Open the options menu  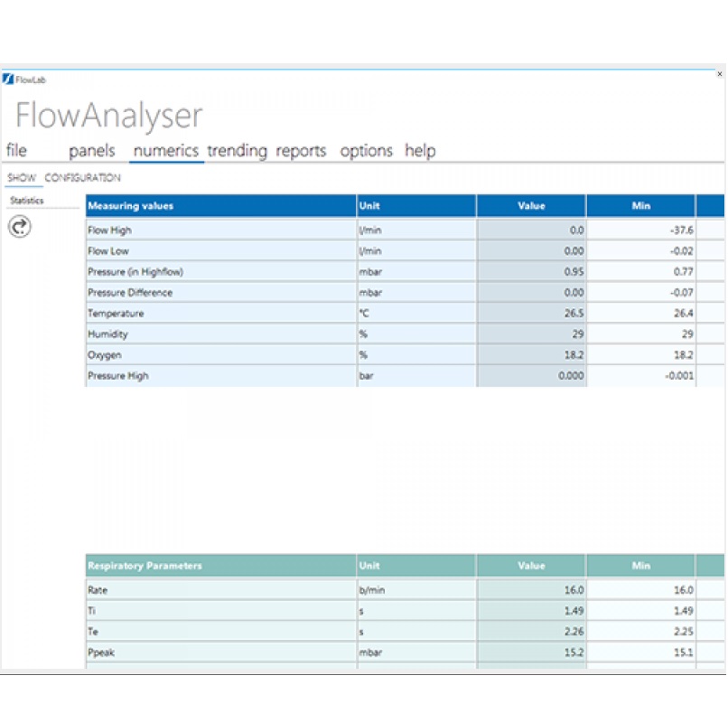pos(366,150)
